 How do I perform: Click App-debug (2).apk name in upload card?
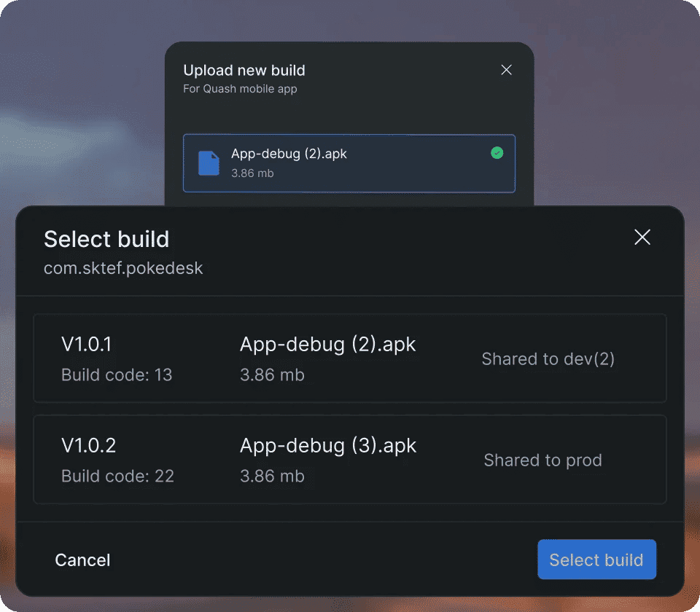tap(289, 154)
